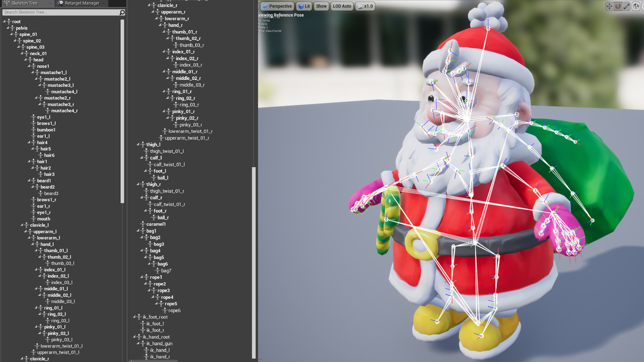Click the bone icon beside hand_l
The image size is (644, 362).
(37, 245)
